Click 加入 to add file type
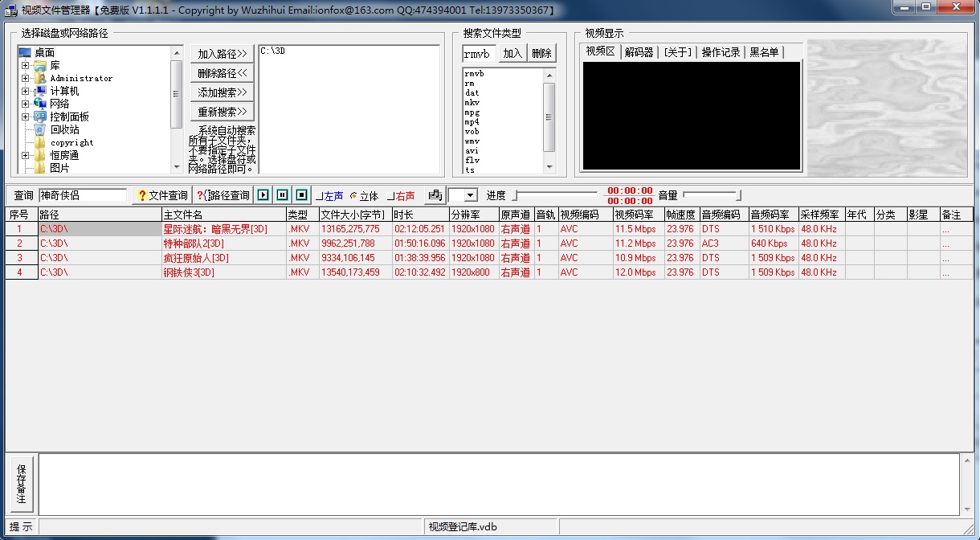This screenshot has height=540, width=980. point(512,54)
